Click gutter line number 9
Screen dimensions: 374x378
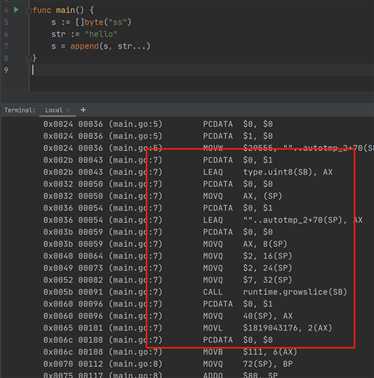click(x=6, y=70)
